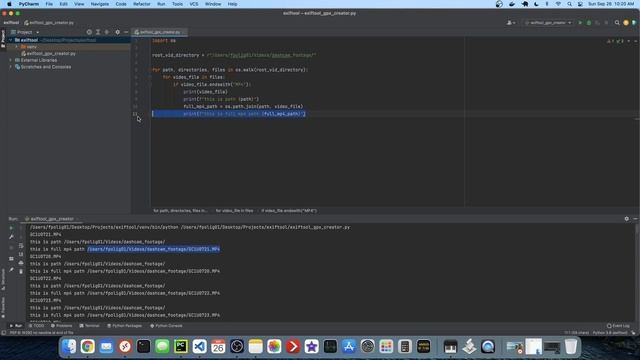Screen dimensions: 640x360
Task: Open Event Log in status bar
Action: [x=618, y=326]
